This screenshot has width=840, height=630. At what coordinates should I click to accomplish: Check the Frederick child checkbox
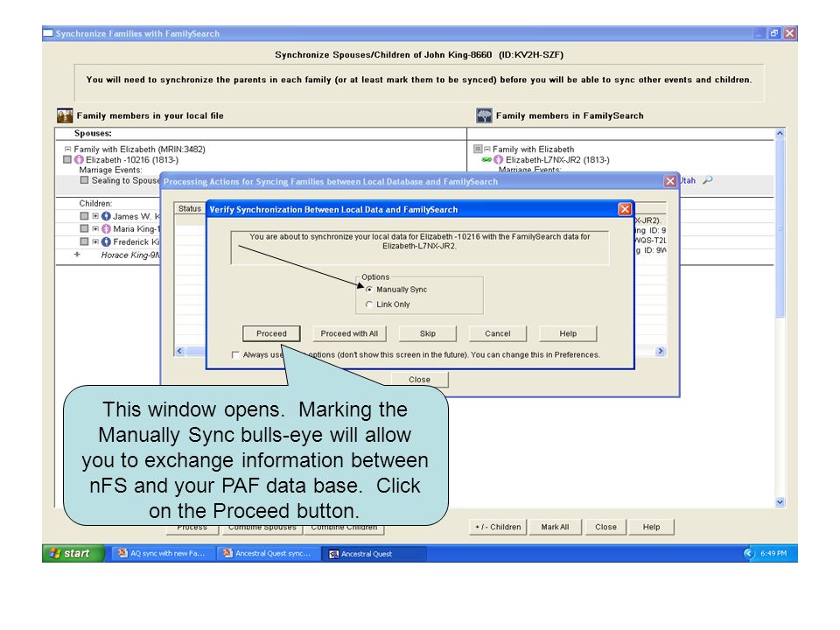(x=84, y=241)
